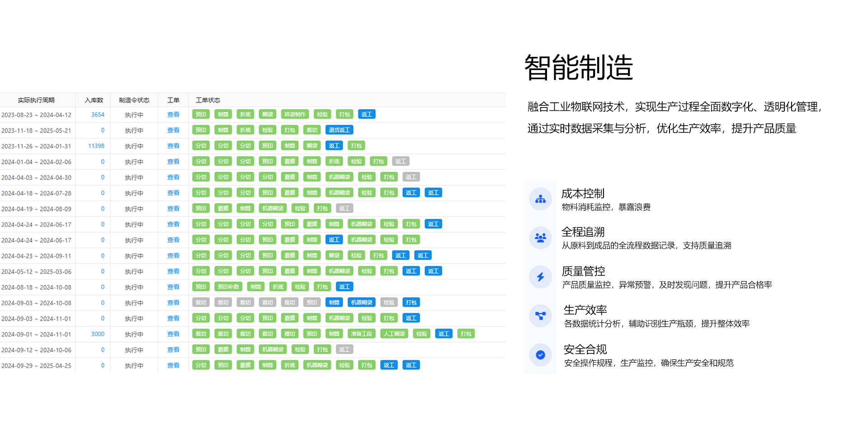Image resolution: width=868 pixels, height=443 pixels.
Task: Click the 质量管控 lightning bolt icon
Action: point(540,277)
